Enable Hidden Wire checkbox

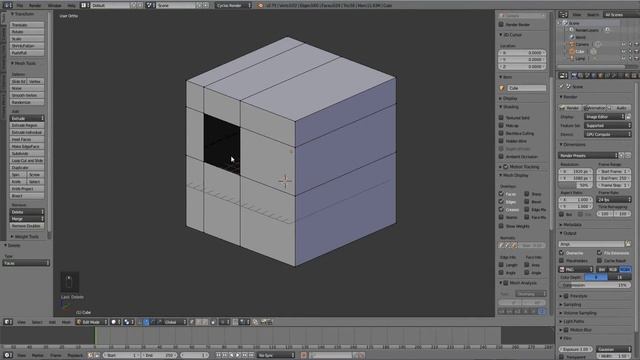[501, 140]
